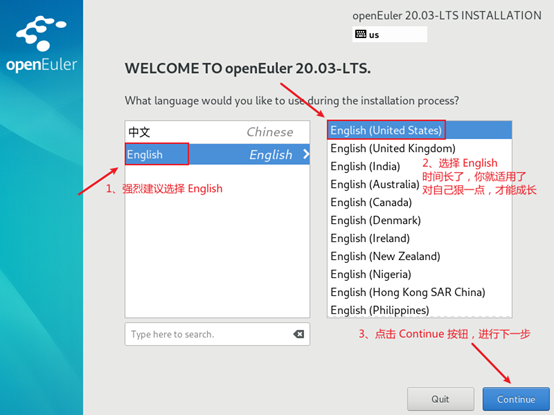Choose English (United Kingdom) locale
Image resolution: width=554 pixels, height=415 pixels.
pyautogui.click(x=419, y=148)
